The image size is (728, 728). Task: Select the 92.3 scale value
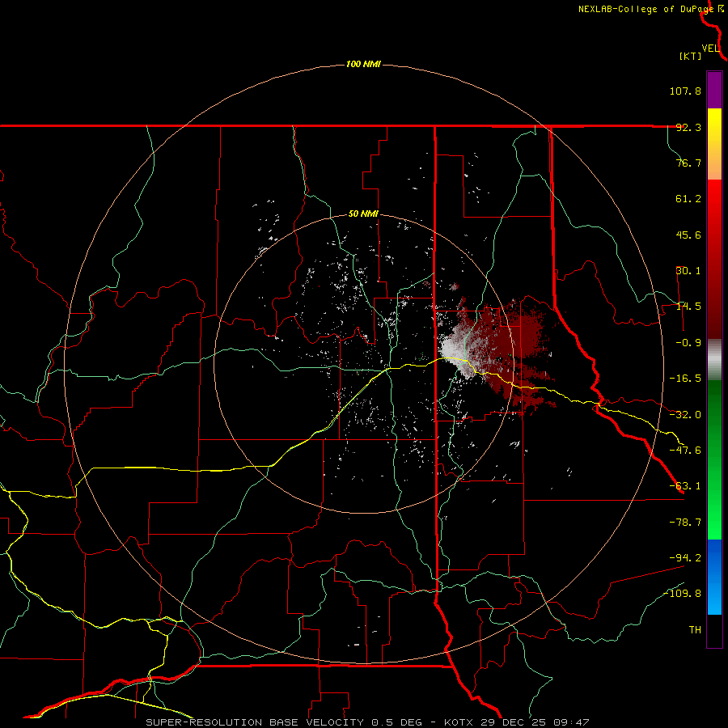pos(688,127)
